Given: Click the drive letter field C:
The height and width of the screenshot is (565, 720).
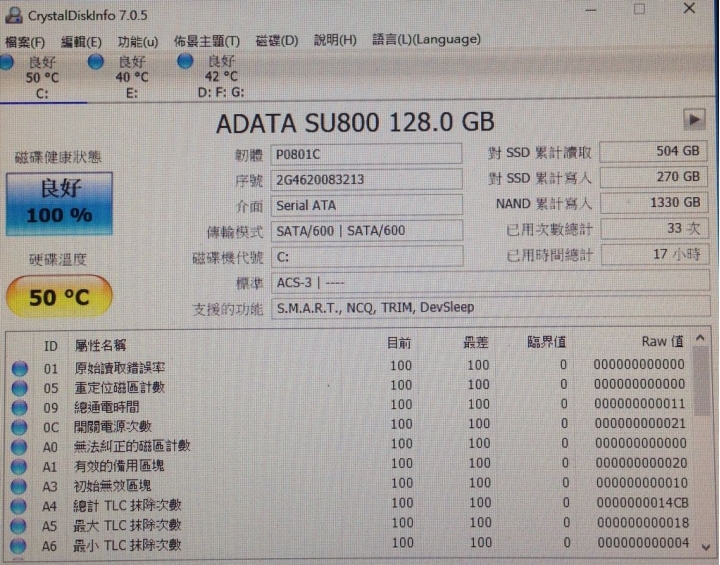Looking at the screenshot, I should 367,256.
